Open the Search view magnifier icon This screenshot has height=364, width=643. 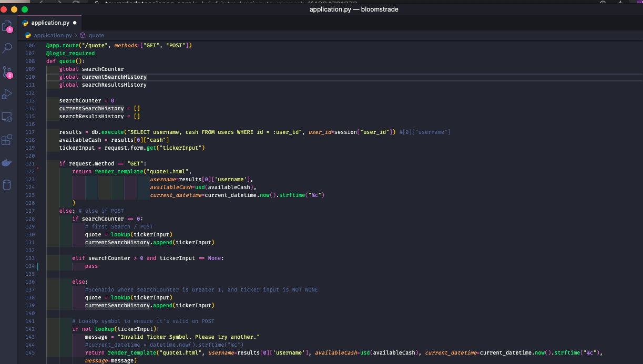[x=7, y=48]
